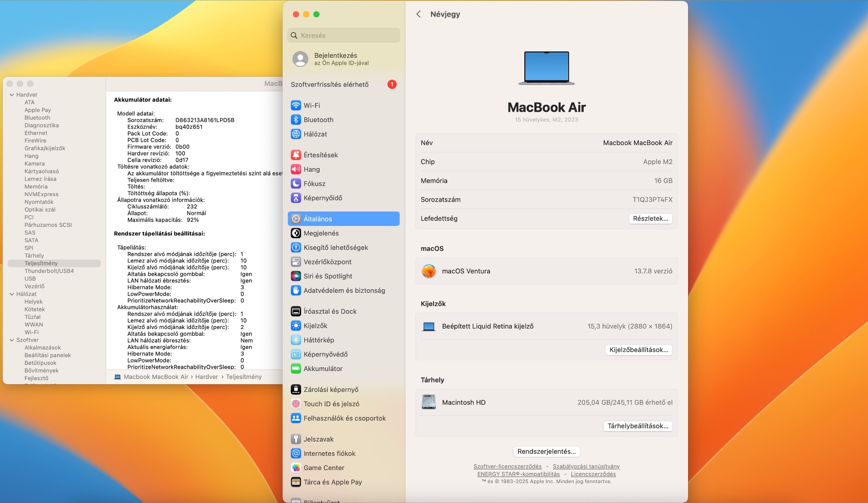The image size is (868, 503).
Task: Select Bluetooth icon in settings sidebar
Action: coord(296,120)
